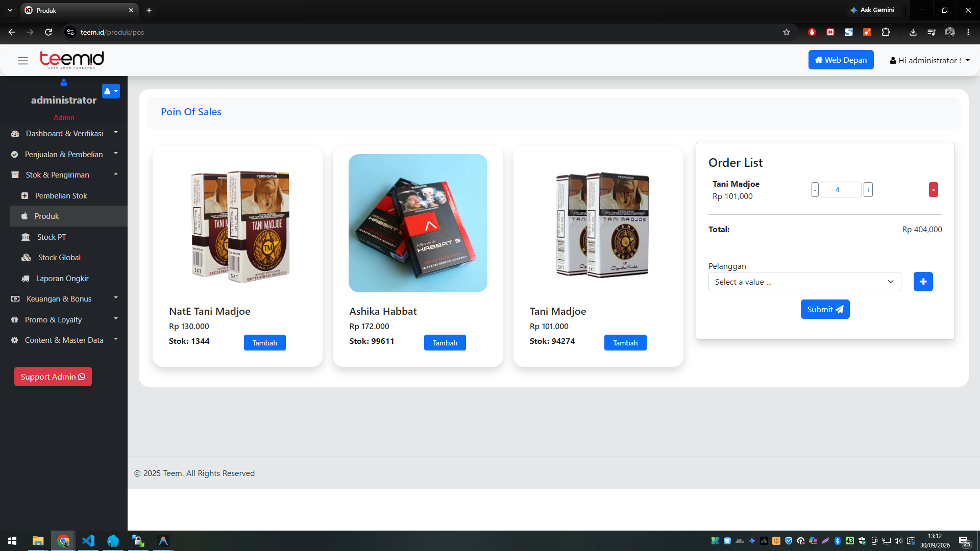Open Windows Start menu
The width and height of the screenshot is (980, 551).
click(x=12, y=541)
